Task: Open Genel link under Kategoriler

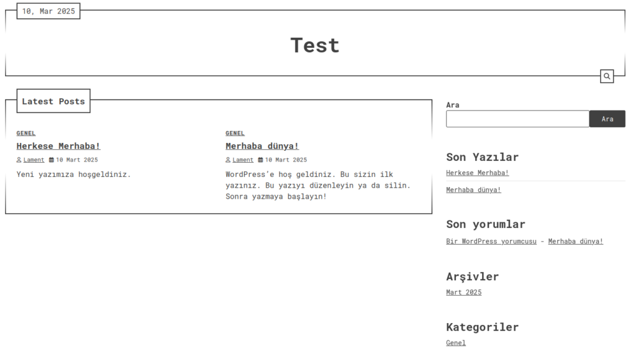Action: (x=455, y=343)
